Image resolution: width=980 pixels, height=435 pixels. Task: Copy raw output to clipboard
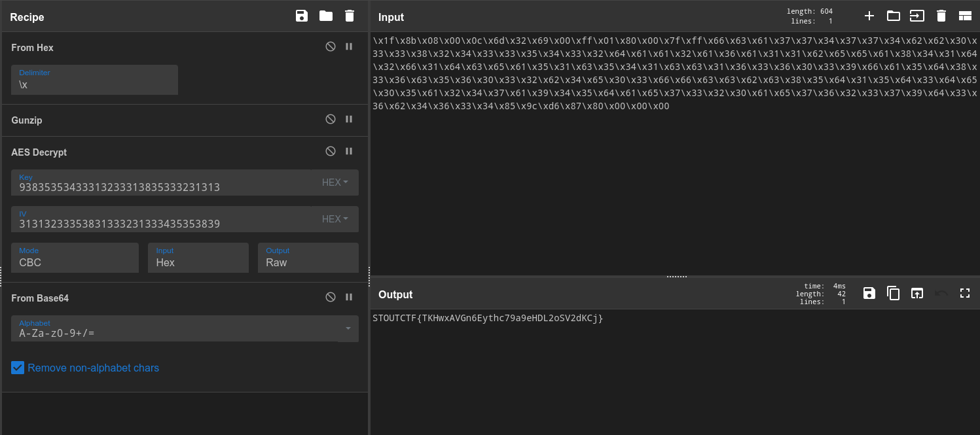(x=893, y=293)
